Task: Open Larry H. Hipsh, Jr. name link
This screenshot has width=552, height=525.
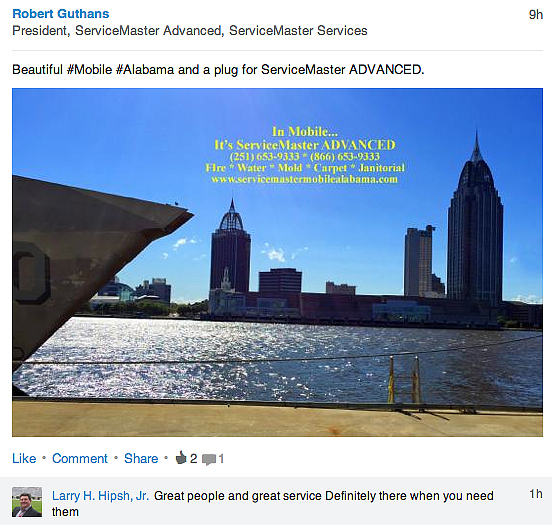Action: point(100,496)
